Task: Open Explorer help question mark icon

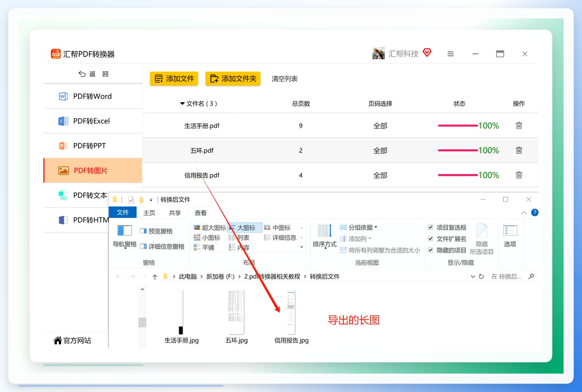Action: pos(535,213)
